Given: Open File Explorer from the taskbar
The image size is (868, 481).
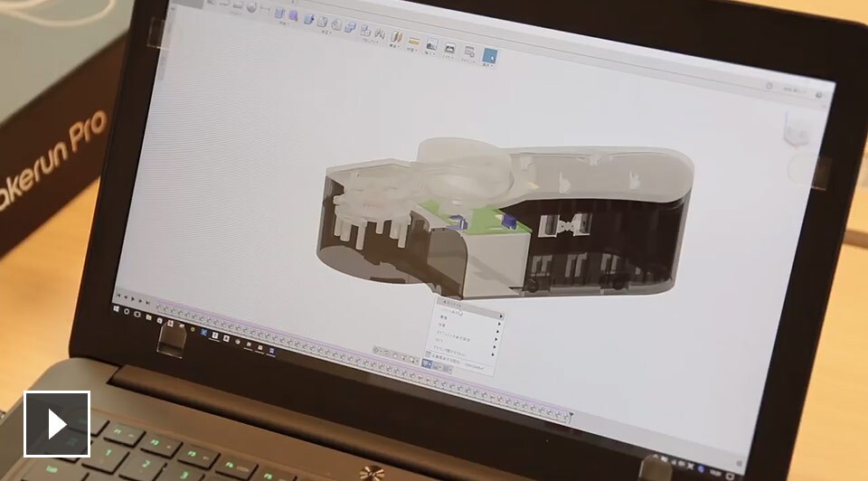Looking at the screenshot, I should click(x=148, y=316).
